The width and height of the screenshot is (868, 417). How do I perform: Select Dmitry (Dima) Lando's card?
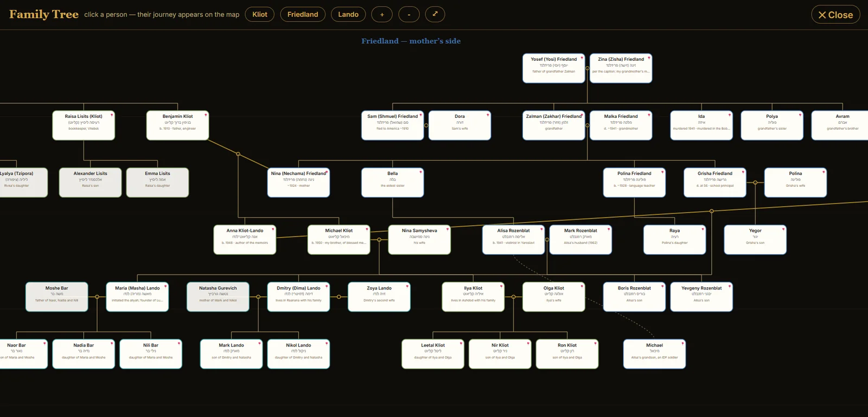click(298, 297)
